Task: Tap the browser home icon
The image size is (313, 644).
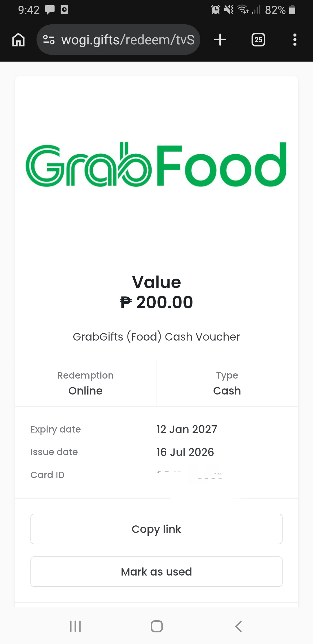Action: (19, 40)
